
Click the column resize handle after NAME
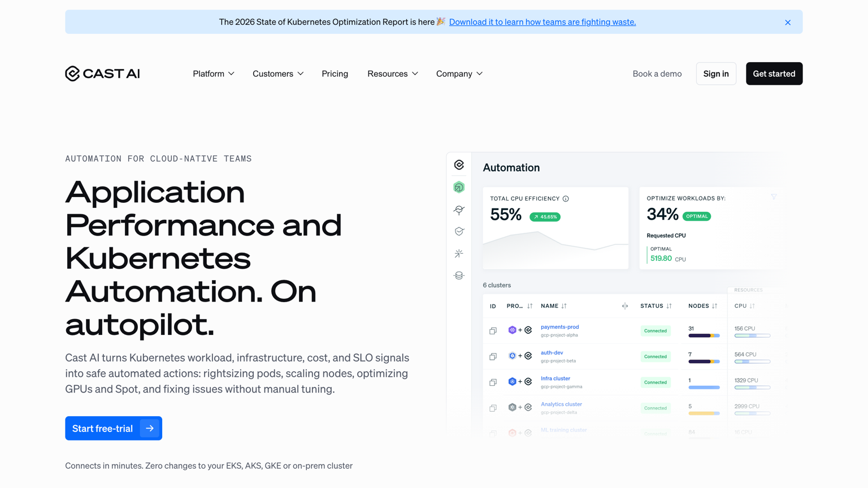(x=624, y=306)
